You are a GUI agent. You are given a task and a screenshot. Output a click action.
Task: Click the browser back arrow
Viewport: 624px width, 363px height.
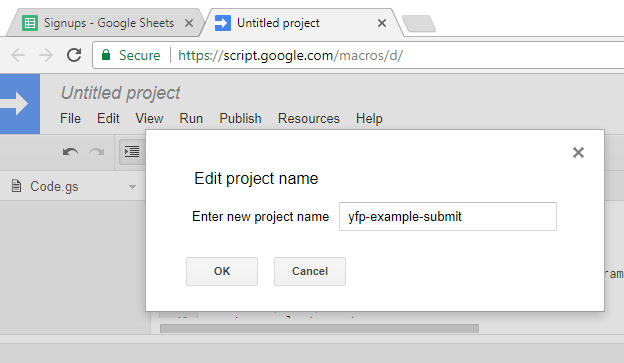click(x=18, y=55)
